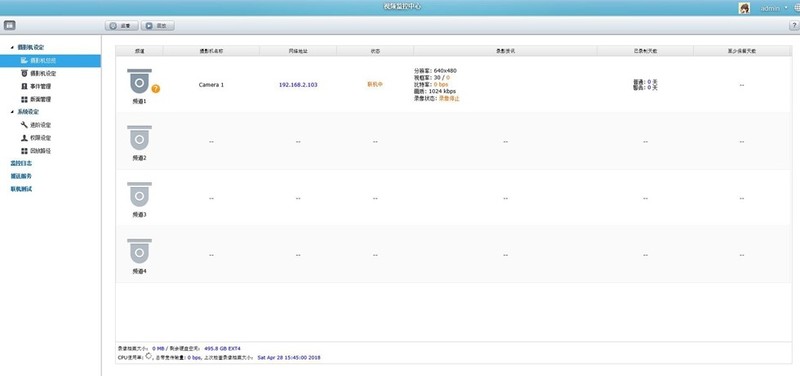Click the orange question badge on channel 1
The image size is (800, 376).
pos(156,89)
